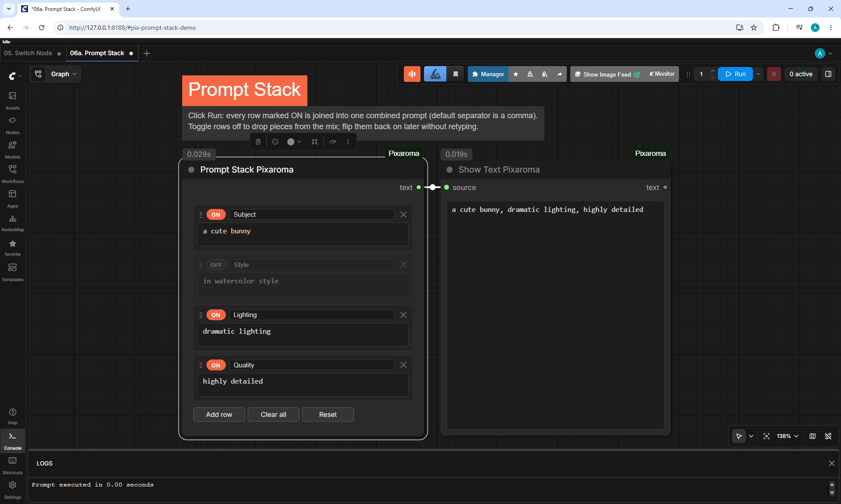This screenshot has height=504, width=841.
Task: Remove the Subject row
Action: click(403, 215)
